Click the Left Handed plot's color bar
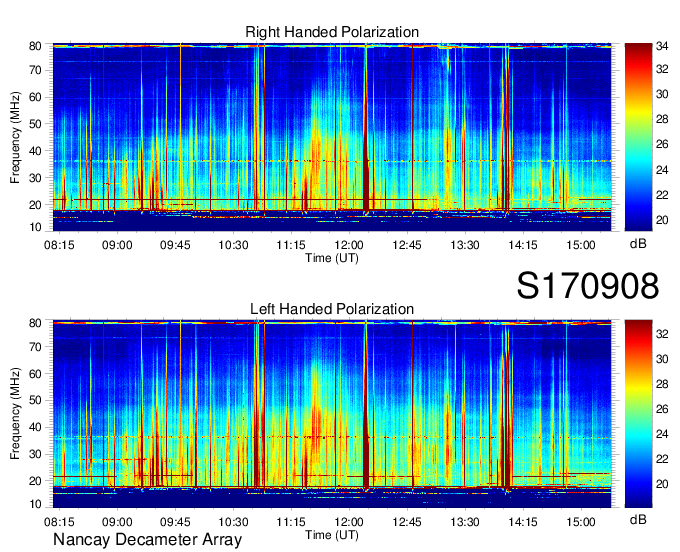The width and height of the screenshot is (680, 552). click(638, 414)
